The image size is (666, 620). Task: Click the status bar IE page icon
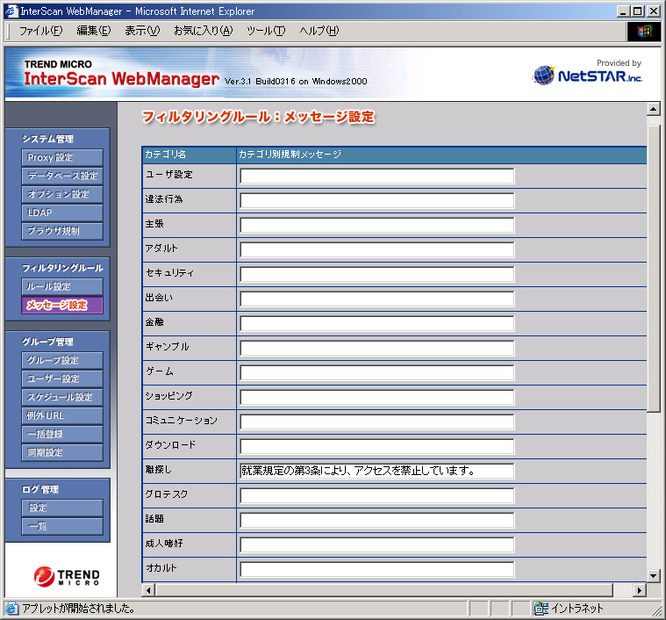click(x=11, y=608)
